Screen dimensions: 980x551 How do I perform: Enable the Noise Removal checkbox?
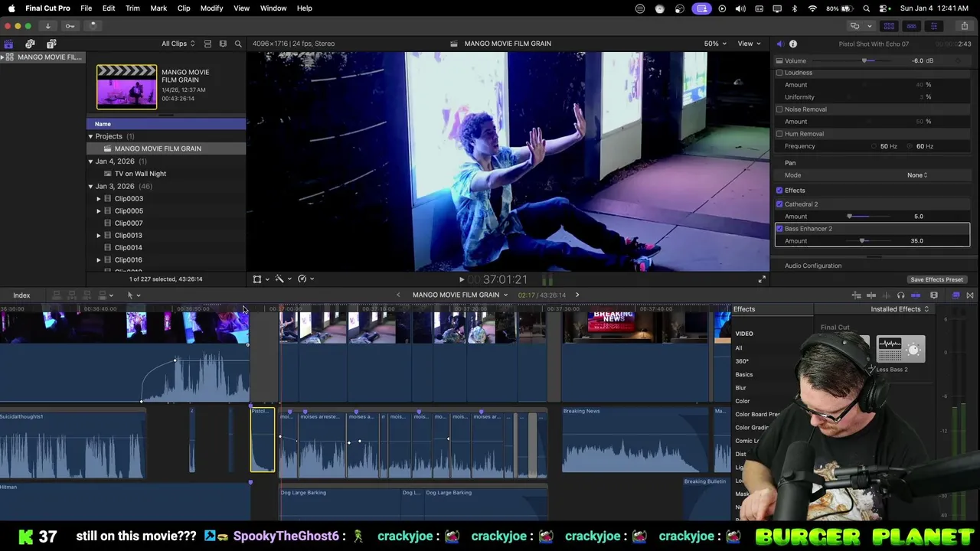779,109
